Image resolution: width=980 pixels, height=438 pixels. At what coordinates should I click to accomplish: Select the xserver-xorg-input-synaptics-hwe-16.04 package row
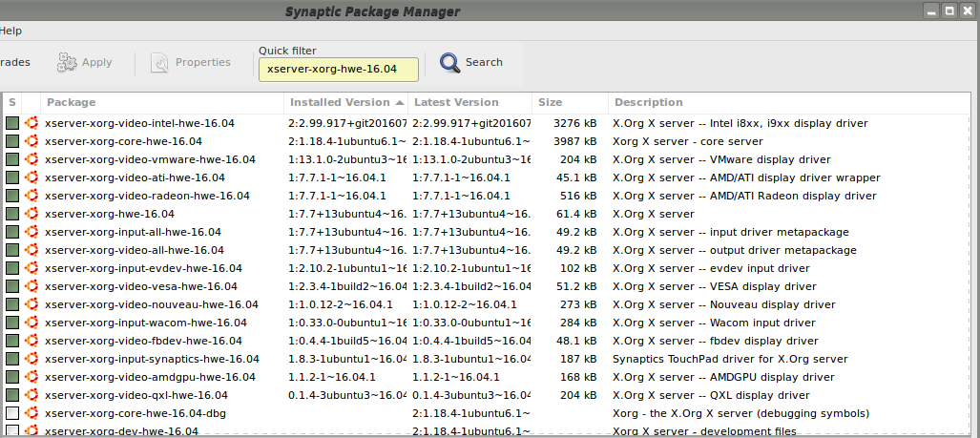coord(488,359)
